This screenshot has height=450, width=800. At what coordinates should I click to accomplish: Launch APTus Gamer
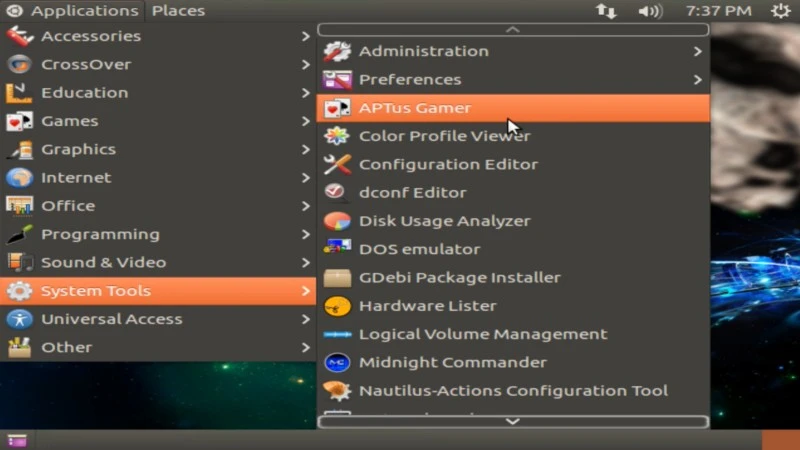click(x=513, y=108)
